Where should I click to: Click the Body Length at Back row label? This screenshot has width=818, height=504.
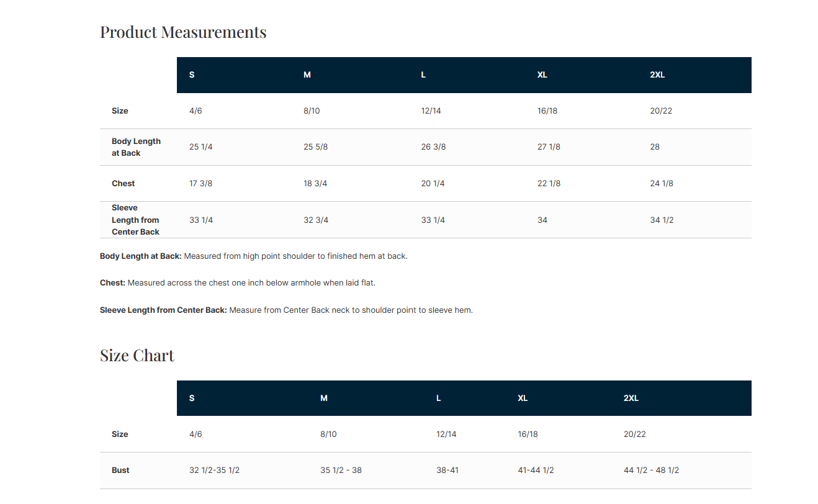click(x=136, y=147)
